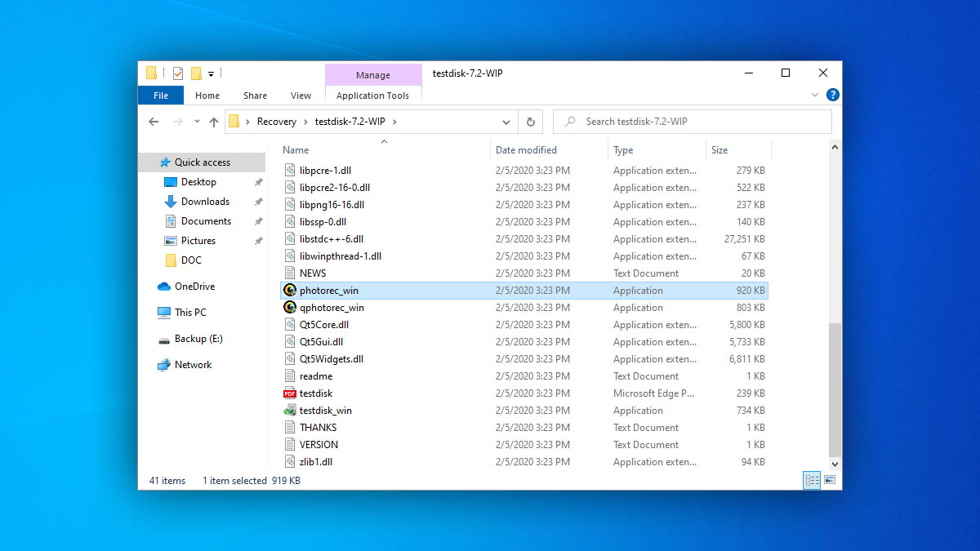The image size is (980, 551).
Task: Click the file list vertical scrollbar thumb
Action: pyautogui.click(x=835, y=389)
